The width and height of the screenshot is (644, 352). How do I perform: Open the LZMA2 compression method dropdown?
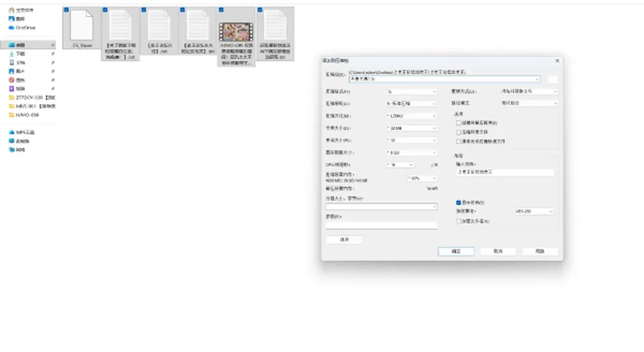(x=411, y=116)
